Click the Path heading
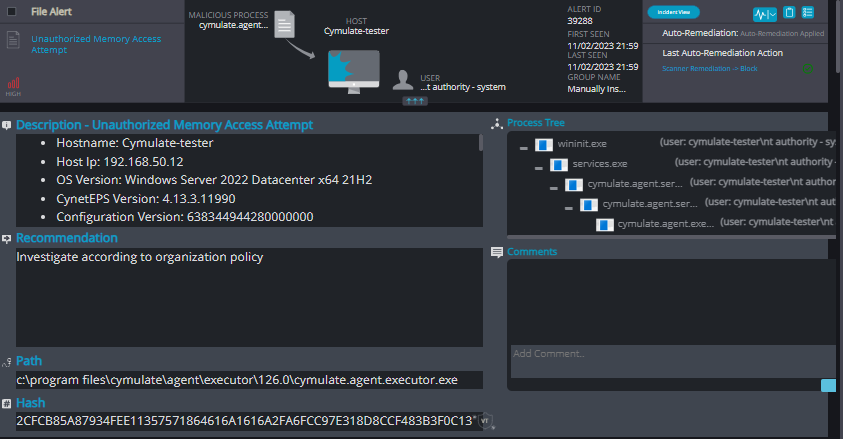Screen dimensions: 843x439 coord(29,361)
